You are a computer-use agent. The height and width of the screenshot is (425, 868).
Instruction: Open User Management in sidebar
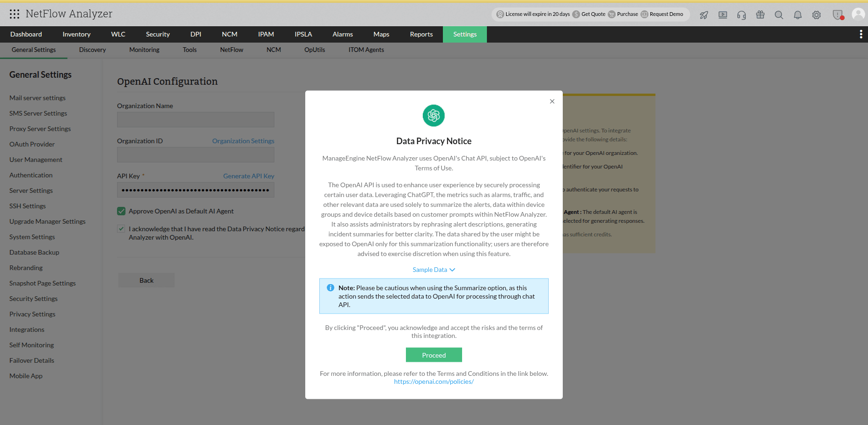[x=36, y=160]
